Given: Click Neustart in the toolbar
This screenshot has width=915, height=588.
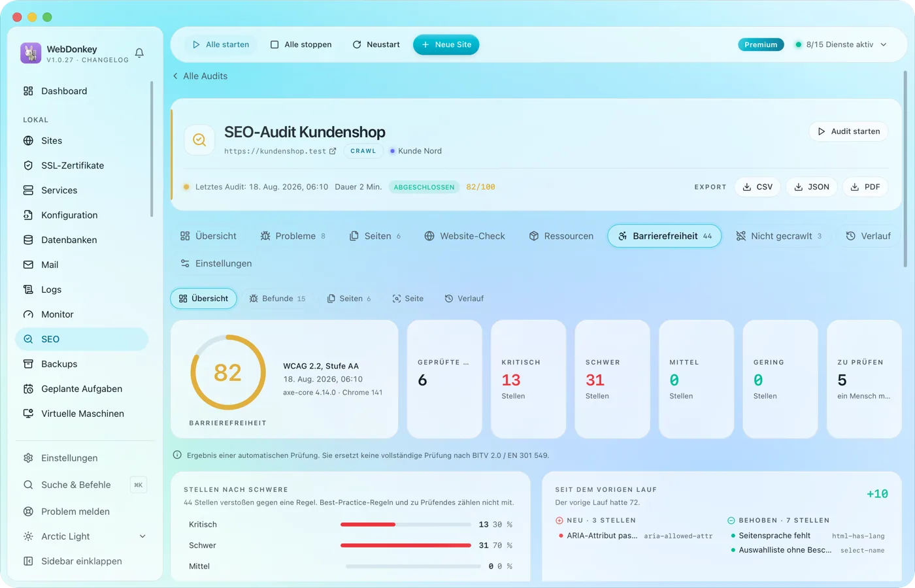Looking at the screenshot, I should (x=376, y=44).
